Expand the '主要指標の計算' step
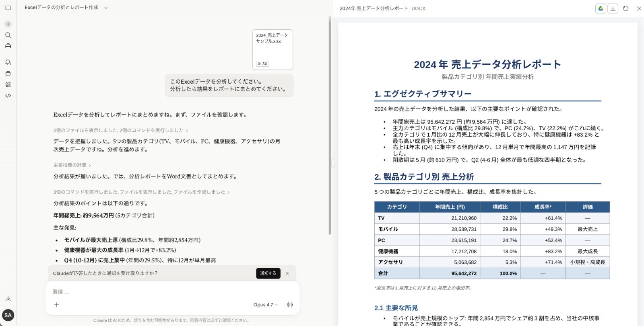The image size is (644, 326). coord(72,165)
